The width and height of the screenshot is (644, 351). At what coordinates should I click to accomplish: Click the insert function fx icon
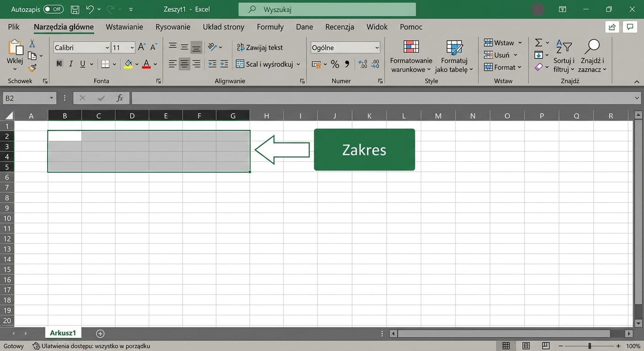120,98
